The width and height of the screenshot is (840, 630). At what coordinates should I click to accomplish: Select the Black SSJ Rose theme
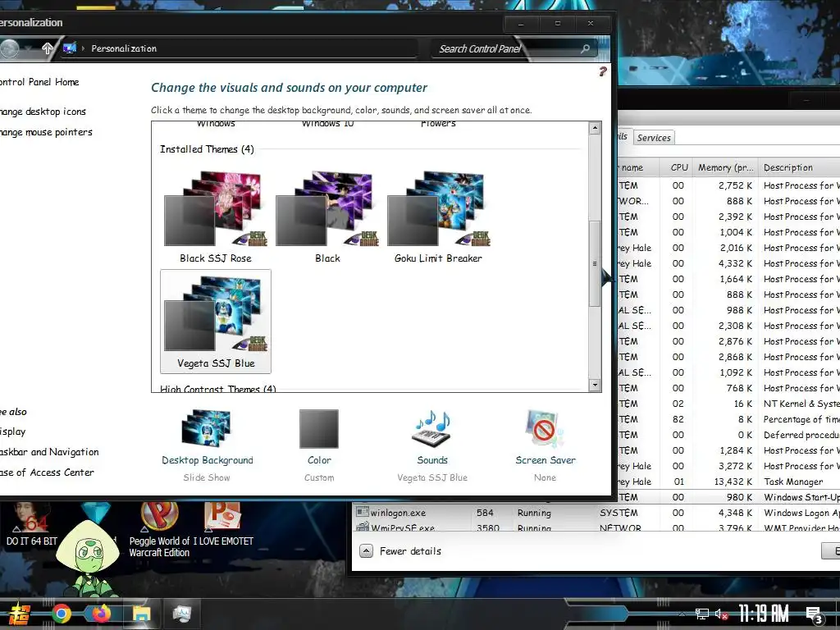click(216, 217)
